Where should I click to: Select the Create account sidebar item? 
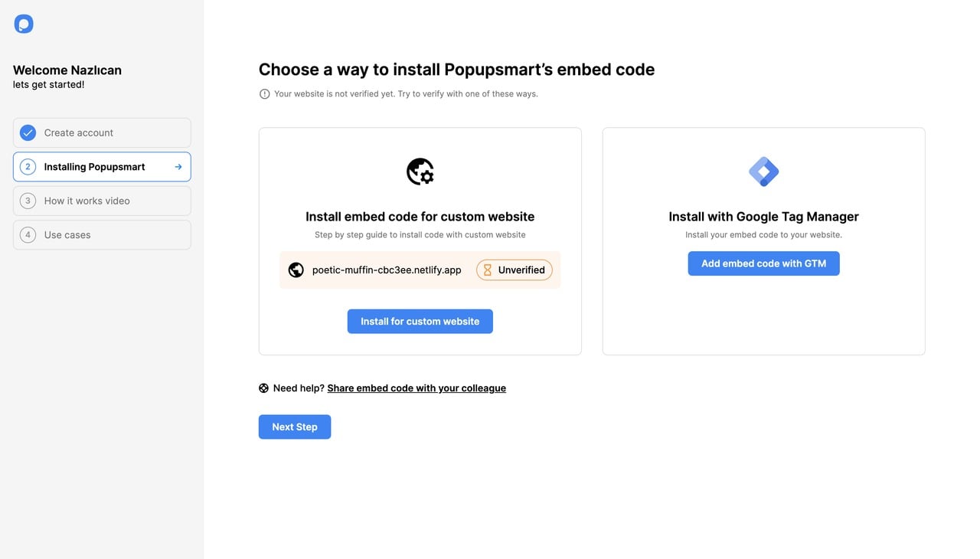point(102,132)
